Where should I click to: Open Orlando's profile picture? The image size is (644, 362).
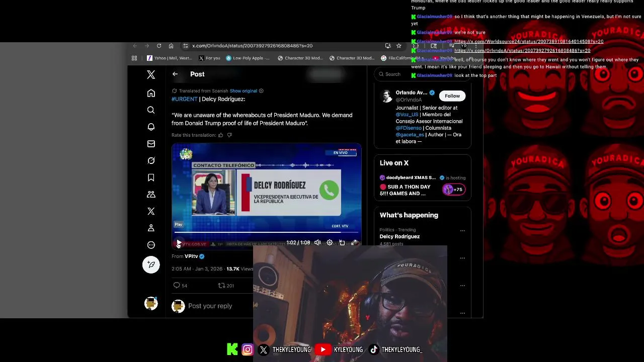(386, 96)
